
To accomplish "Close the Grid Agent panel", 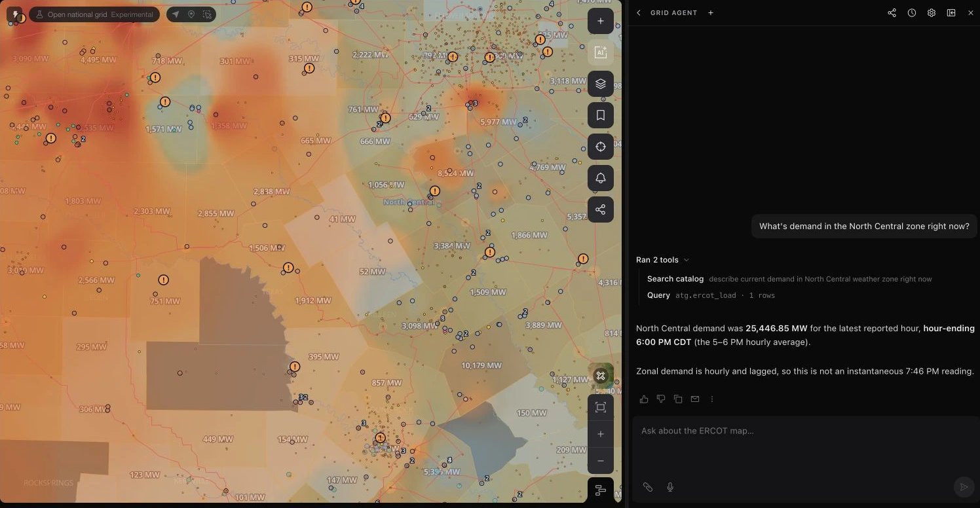I will (x=971, y=13).
